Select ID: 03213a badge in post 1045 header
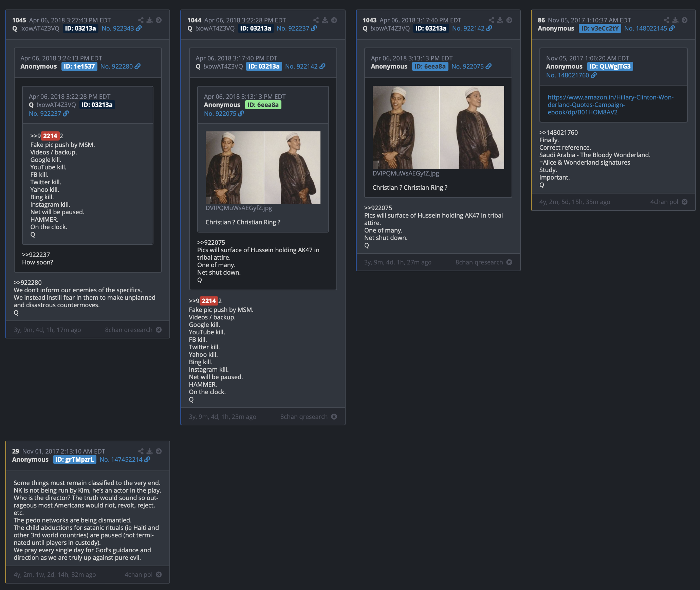 [80, 28]
